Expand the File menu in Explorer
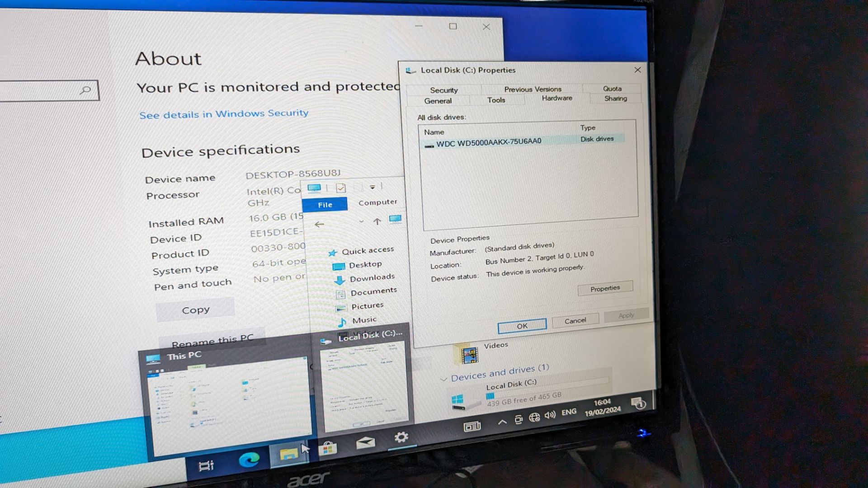 325,204
